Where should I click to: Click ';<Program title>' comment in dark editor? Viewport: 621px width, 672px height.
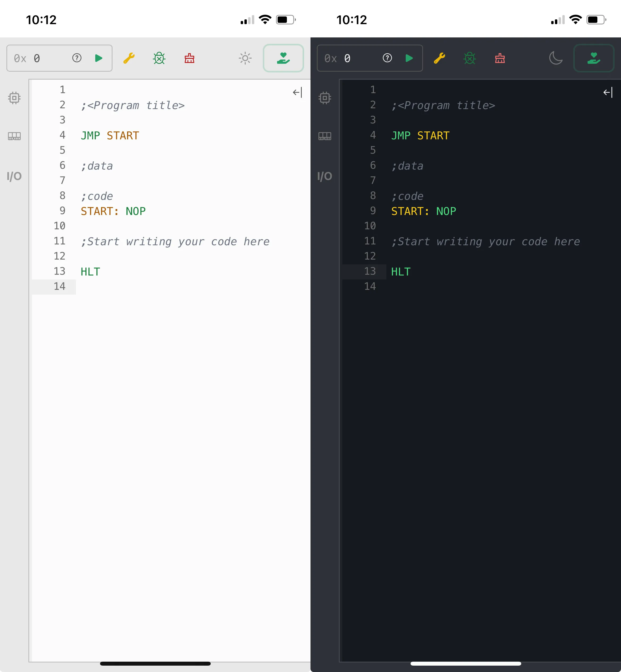click(443, 106)
